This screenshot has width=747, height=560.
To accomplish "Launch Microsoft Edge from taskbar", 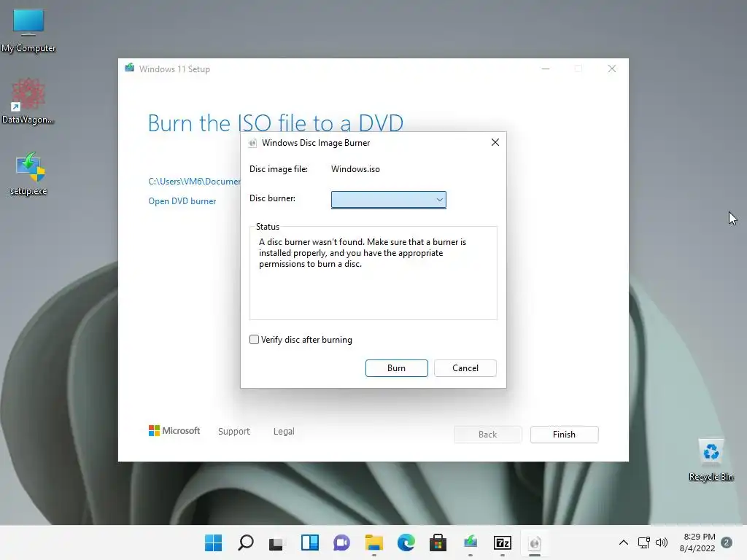I will point(406,542).
